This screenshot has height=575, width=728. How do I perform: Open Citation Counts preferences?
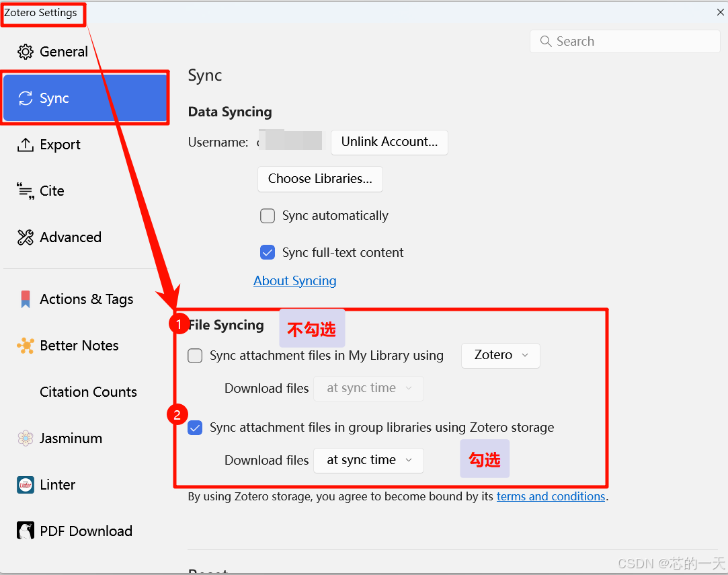click(85, 392)
